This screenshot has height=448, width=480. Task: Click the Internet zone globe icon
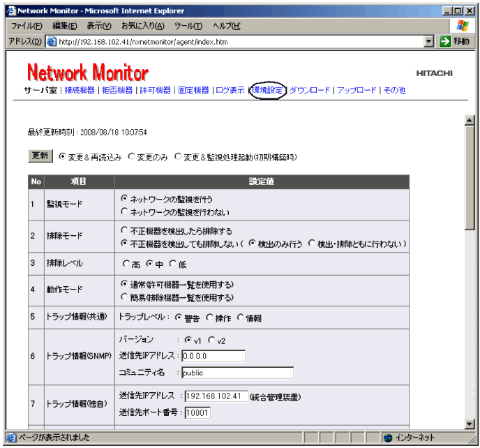click(388, 438)
